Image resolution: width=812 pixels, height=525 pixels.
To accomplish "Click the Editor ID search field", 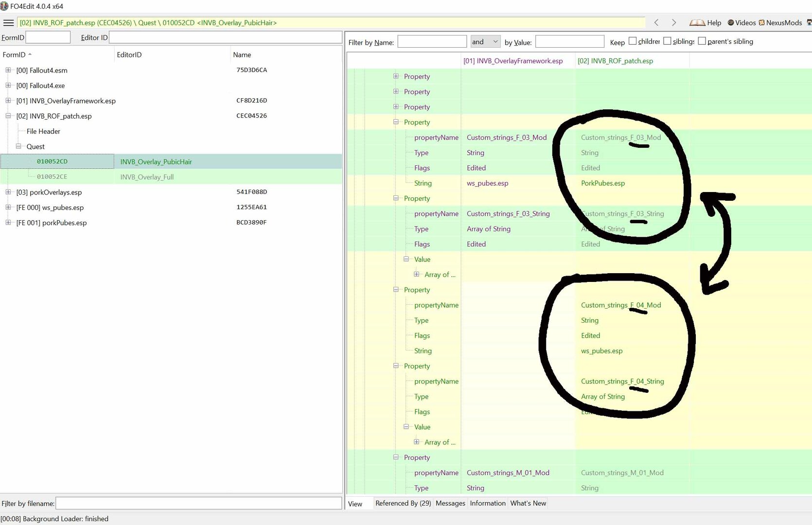I will coord(226,37).
